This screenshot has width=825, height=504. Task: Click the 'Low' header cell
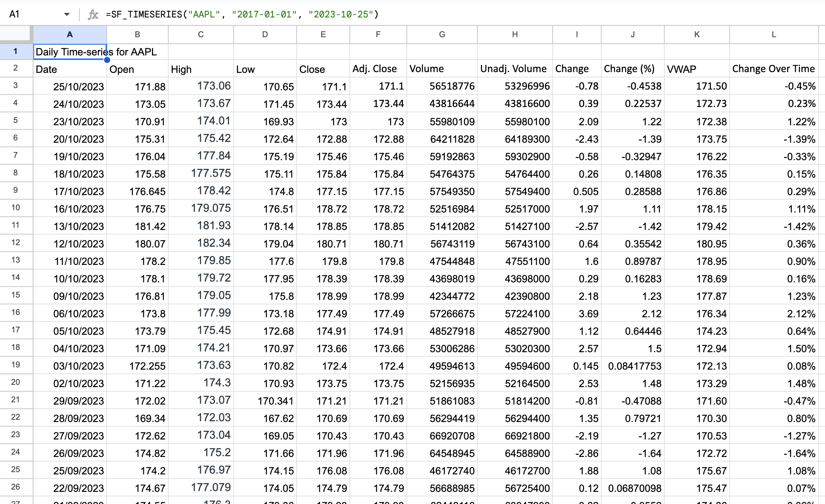[x=265, y=69]
